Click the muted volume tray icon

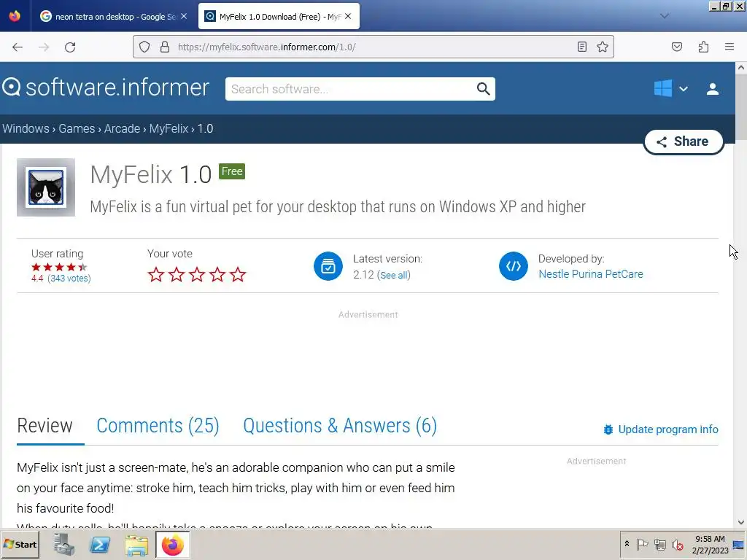point(677,544)
